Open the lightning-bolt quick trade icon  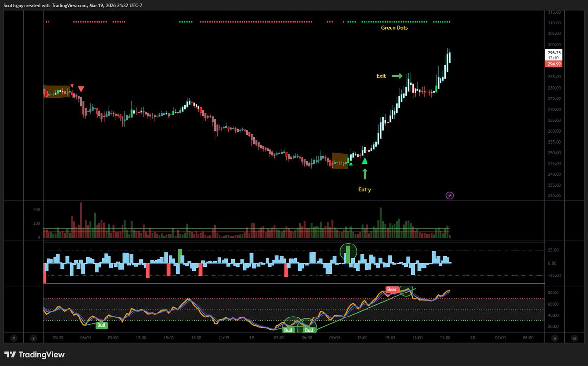[x=449, y=195]
